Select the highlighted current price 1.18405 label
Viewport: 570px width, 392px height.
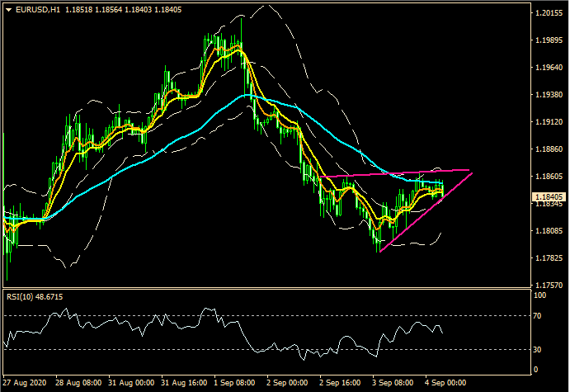coord(549,196)
